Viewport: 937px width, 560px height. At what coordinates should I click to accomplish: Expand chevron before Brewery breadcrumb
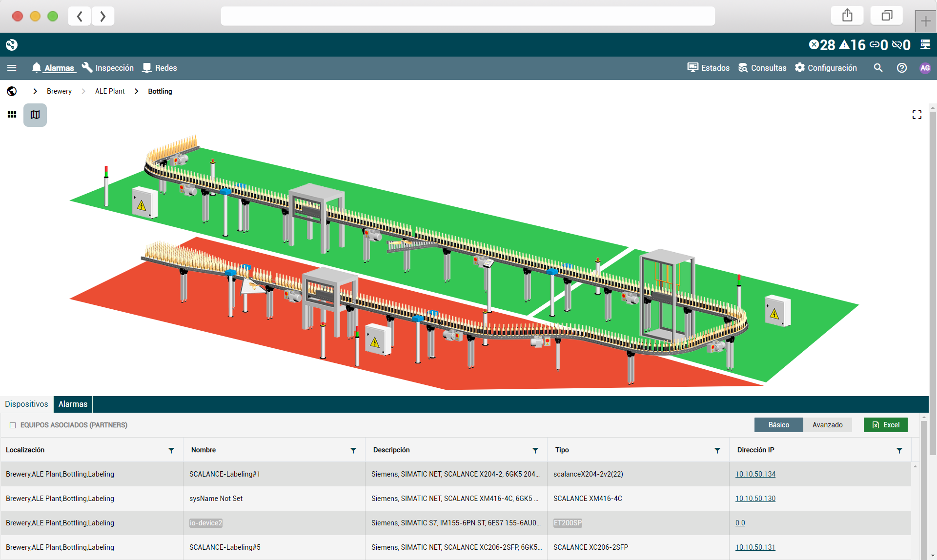(35, 91)
